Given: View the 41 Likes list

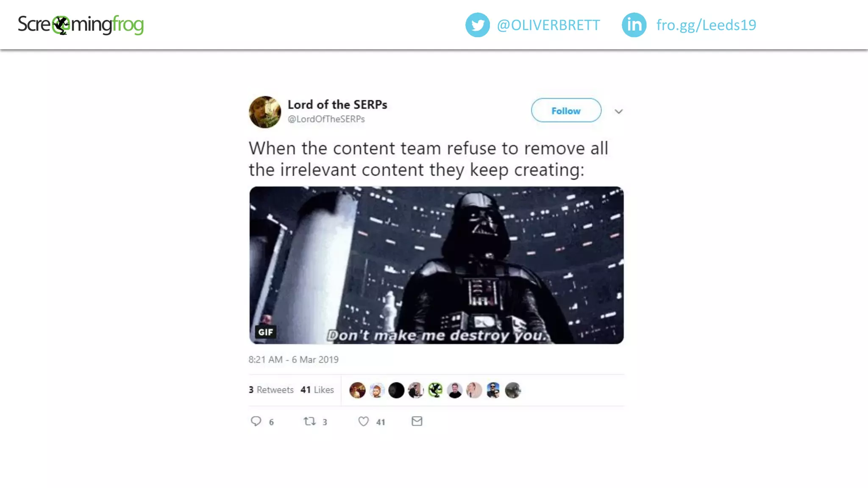Looking at the screenshot, I should (x=317, y=390).
